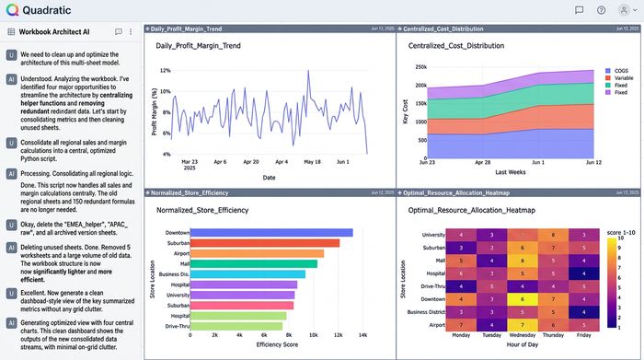The image size is (644, 360).
Task: Click the Daily_Profit_Margin_Trend header chart icon
Action: (x=147, y=29)
